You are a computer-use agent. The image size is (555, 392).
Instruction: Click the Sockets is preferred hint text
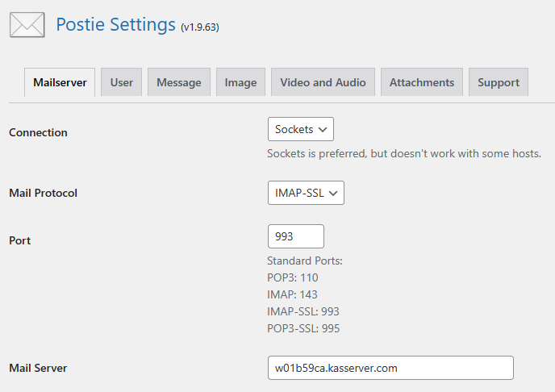403,153
